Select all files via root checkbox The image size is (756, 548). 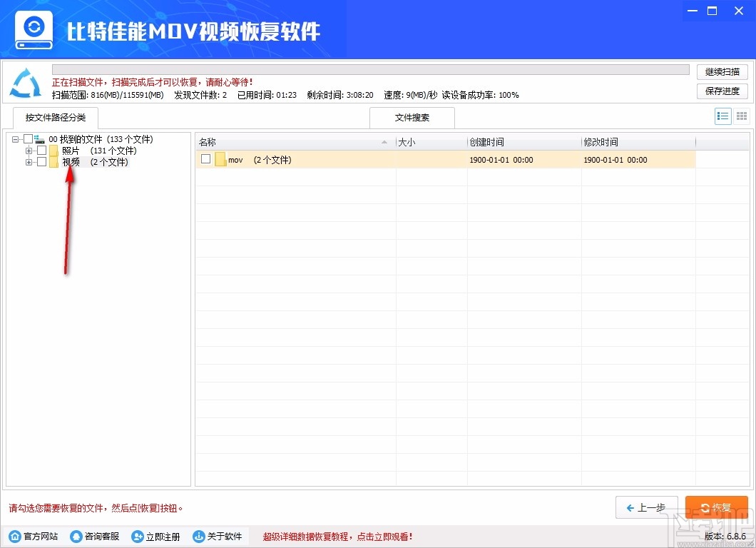point(29,139)
